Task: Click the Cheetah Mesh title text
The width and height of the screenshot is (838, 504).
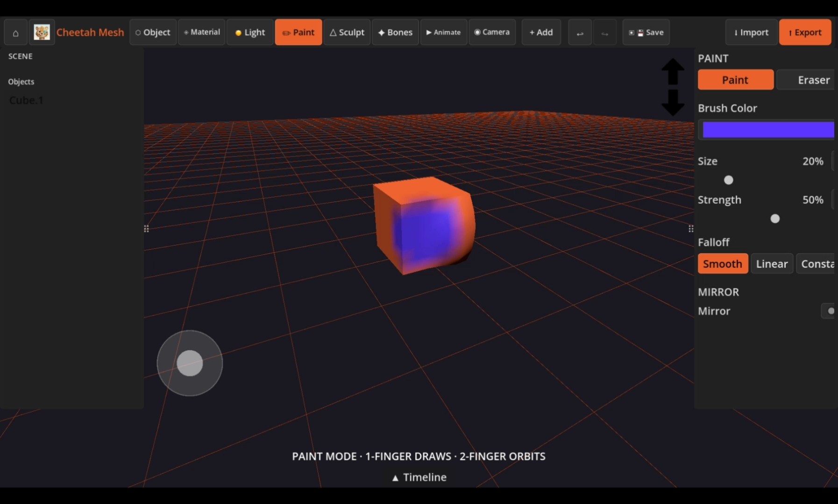Action: point(90,32)
